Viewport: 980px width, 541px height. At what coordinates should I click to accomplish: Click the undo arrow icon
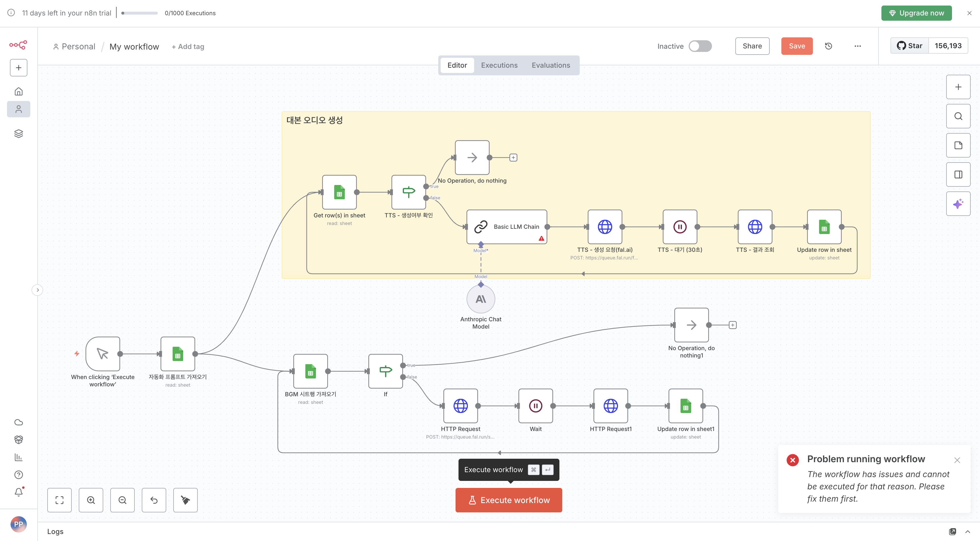point(154,500)
